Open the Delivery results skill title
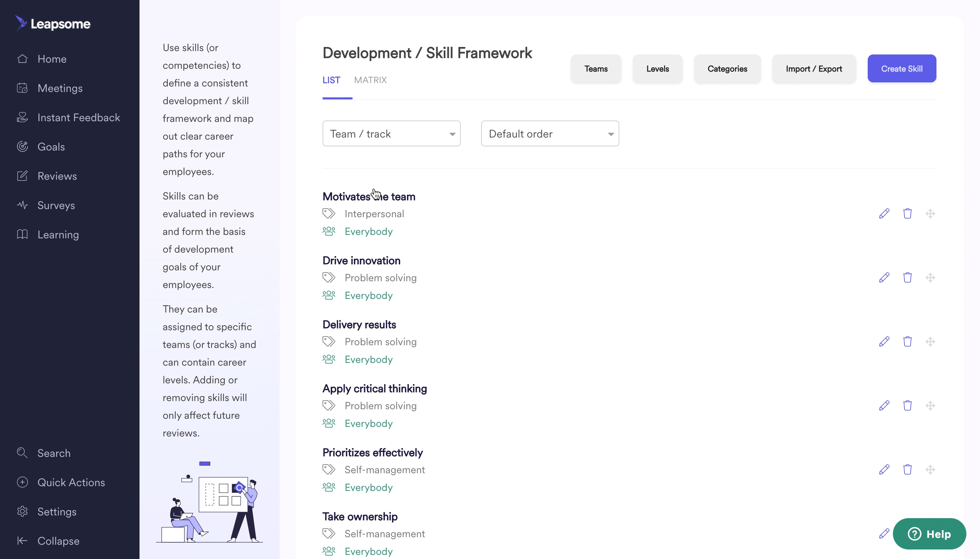This screenshot has width=980, height=559. point(359,324)
